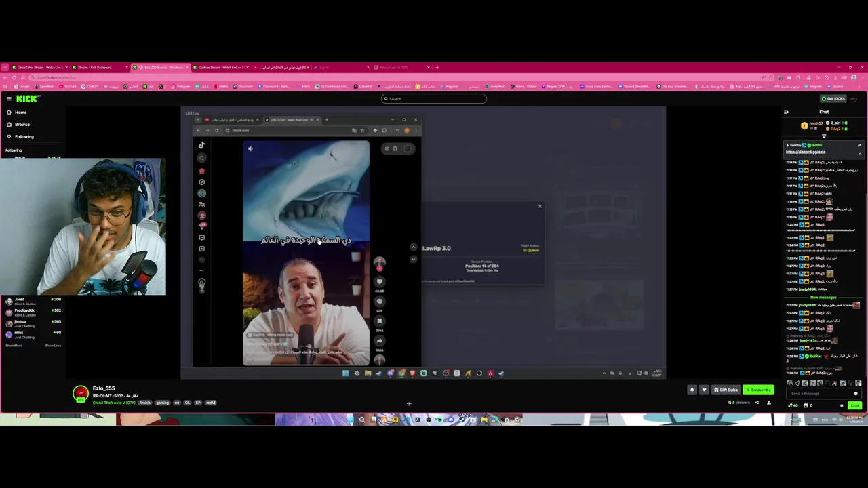Screen dimensions: 868x488
Task: Open ChatGPT bookmark
Action: (90, 87)
